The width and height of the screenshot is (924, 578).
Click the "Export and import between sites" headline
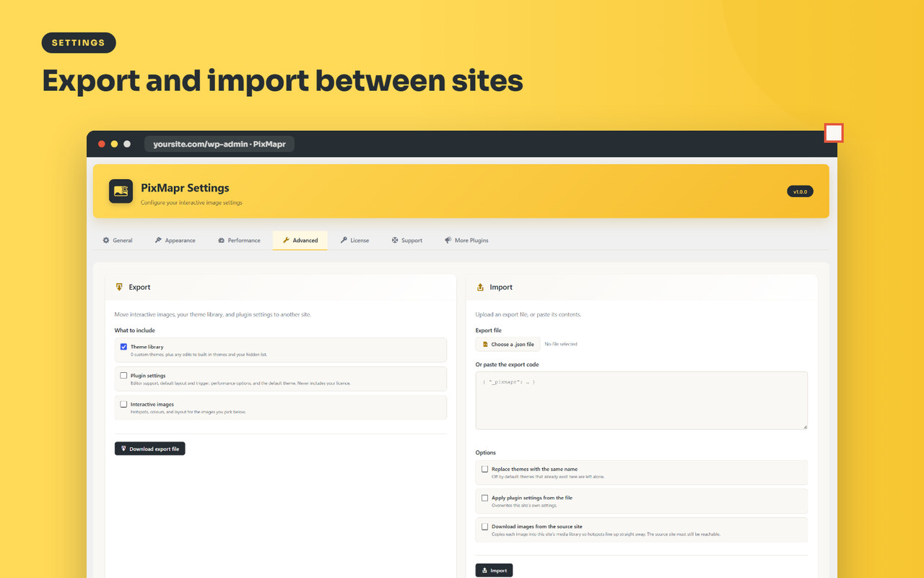coord(282,81)
